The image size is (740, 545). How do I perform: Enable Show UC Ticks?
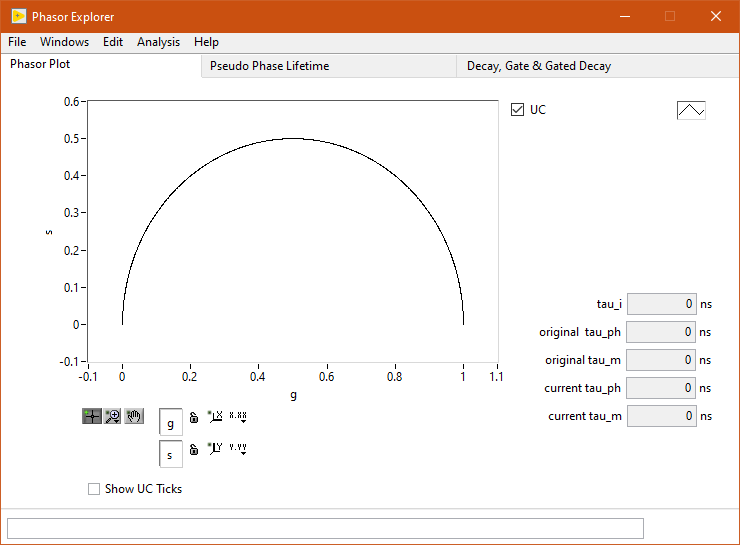tap(94, 489)
